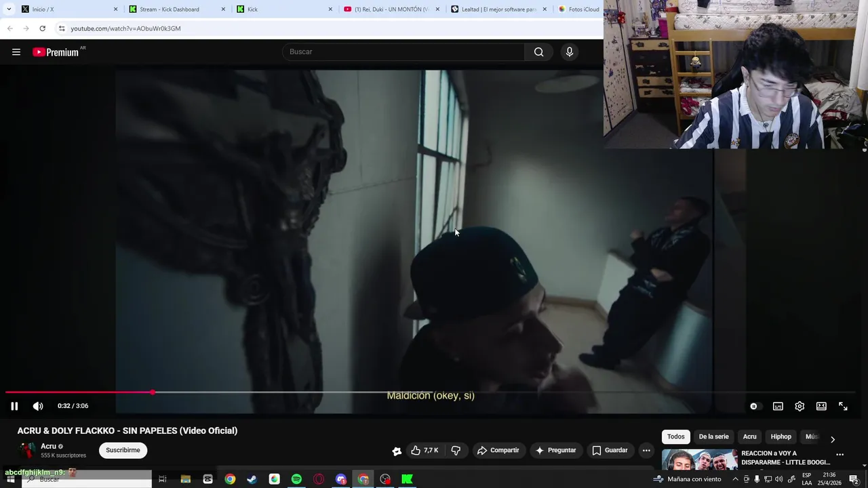
Task: Mute the video volume speaker icon
Action: click(38, 406)
